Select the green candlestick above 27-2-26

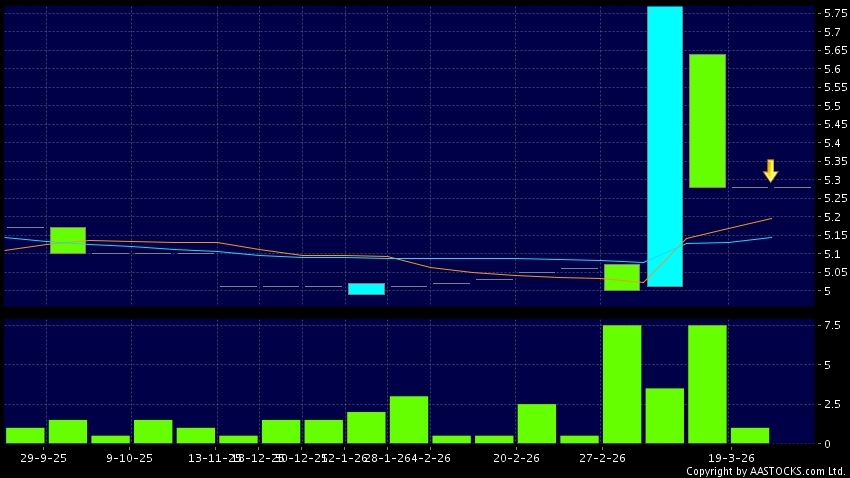(x=622, y=277)
